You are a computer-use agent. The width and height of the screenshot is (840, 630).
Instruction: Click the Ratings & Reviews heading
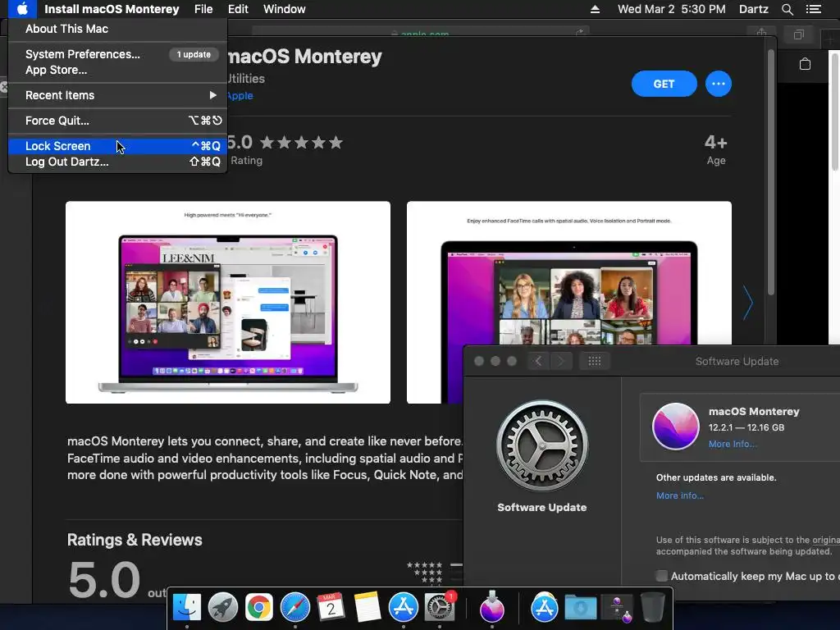[x=135, y=540]
